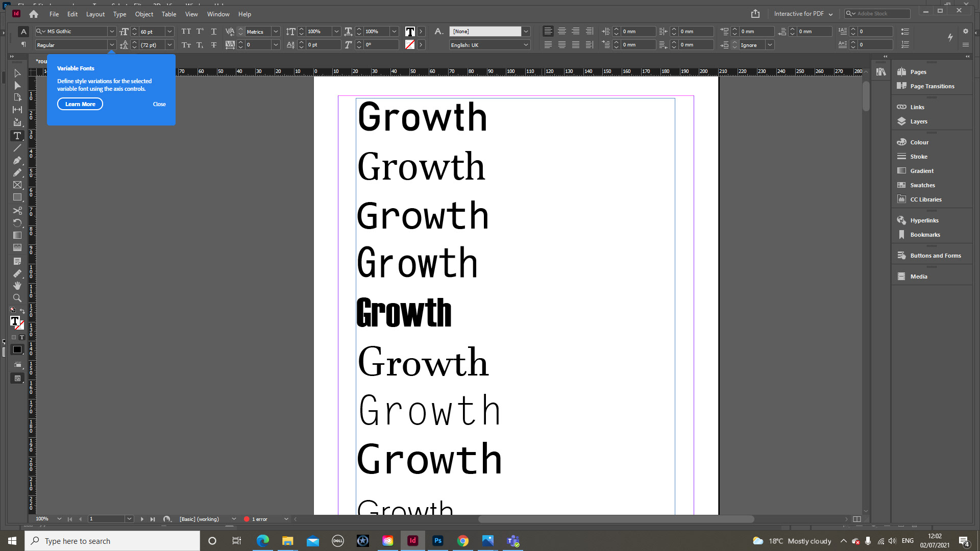The image size is (980, 551).
Task: Select the Gap tool
Action: (x=17, y=110)
